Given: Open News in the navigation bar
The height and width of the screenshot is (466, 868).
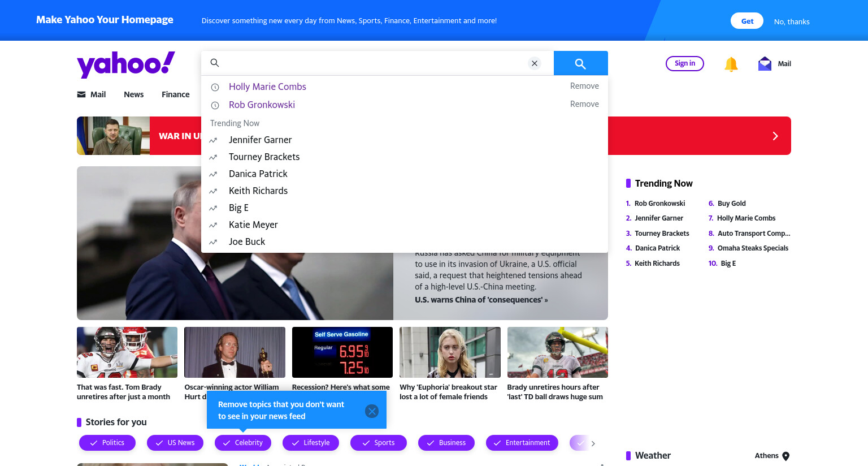Looking at the screenshot, I should click(x=134, y=94).
